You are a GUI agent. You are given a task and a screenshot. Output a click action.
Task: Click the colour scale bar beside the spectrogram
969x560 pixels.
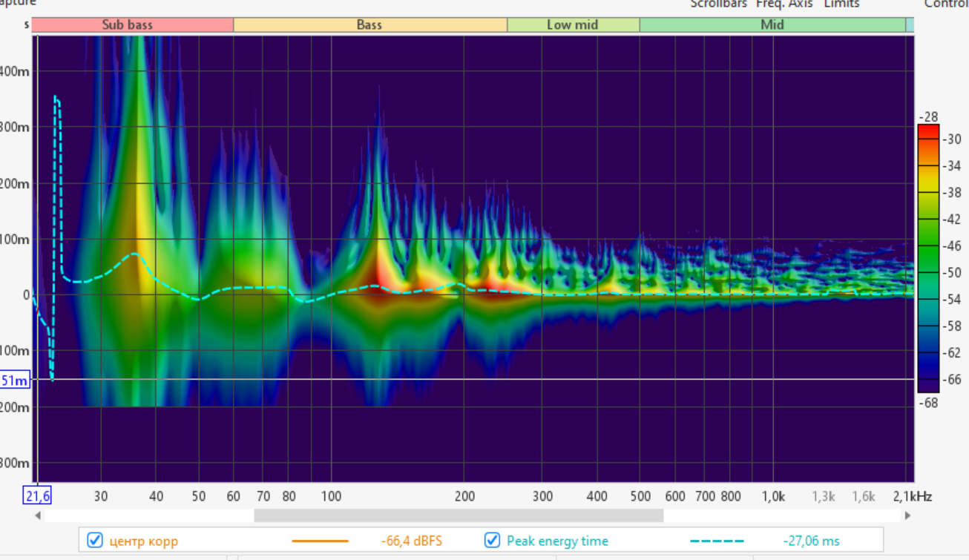[x=928, y=258]
